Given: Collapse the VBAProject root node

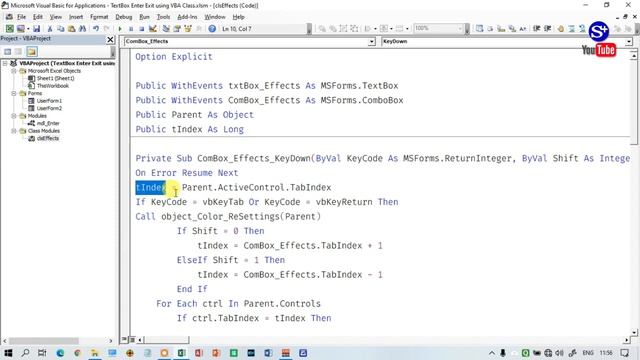Looking at the screenshot, I should (5, 63).
